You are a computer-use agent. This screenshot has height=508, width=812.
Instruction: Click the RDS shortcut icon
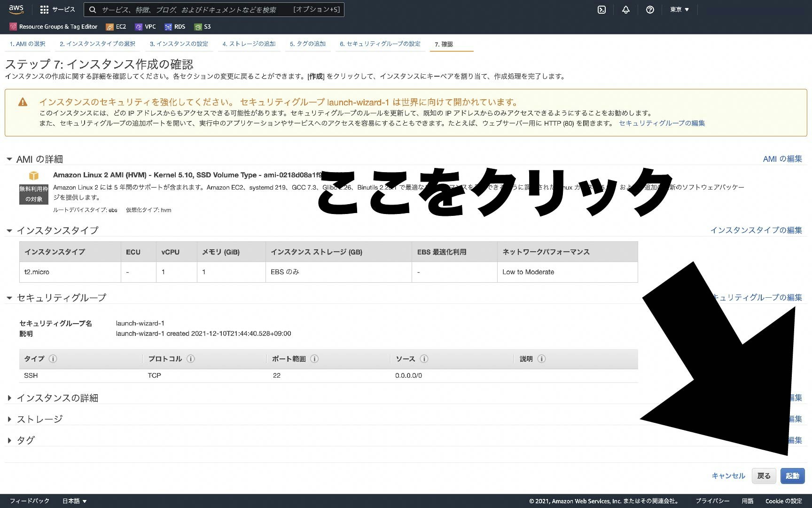tap(168, 27)
